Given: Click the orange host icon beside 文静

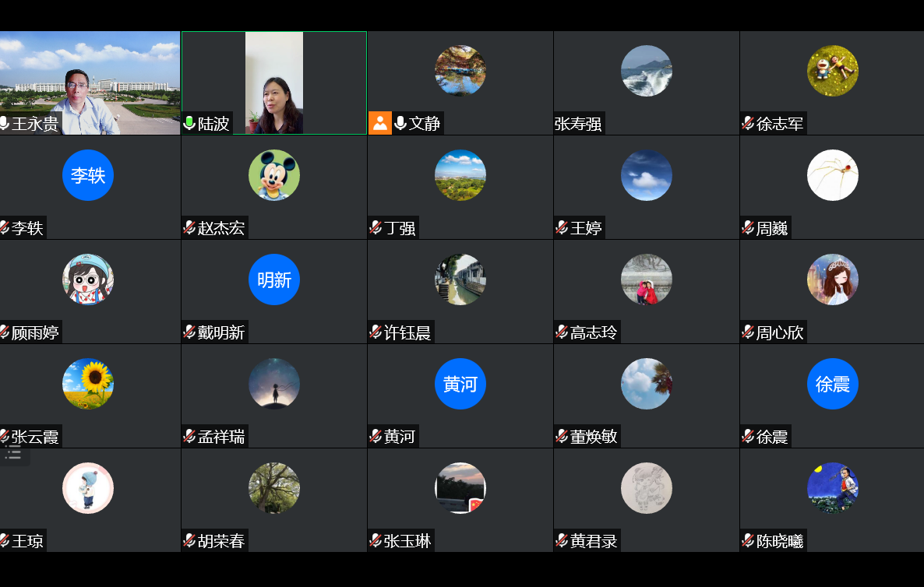Looking at the screenshot, I should [x=380, y=123].
